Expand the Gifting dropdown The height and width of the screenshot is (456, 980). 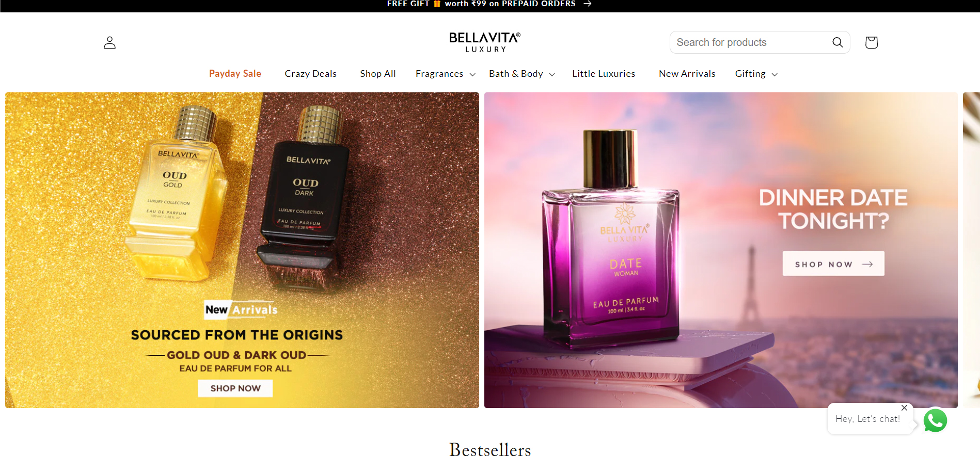coord(756,74)
